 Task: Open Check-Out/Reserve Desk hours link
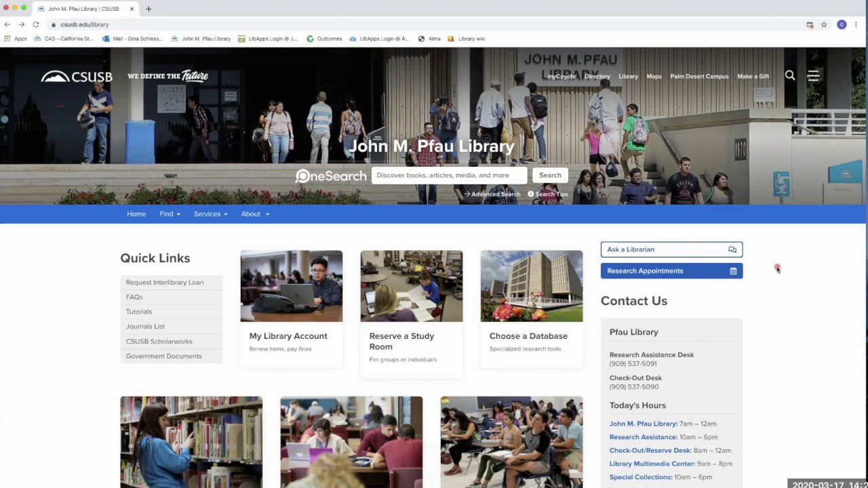point(650,450)
